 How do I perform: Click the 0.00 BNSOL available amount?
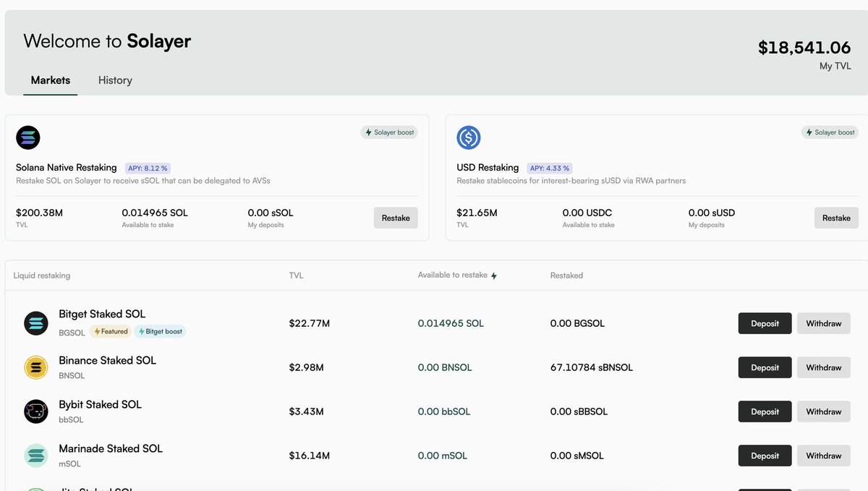[x=445, y=367]
